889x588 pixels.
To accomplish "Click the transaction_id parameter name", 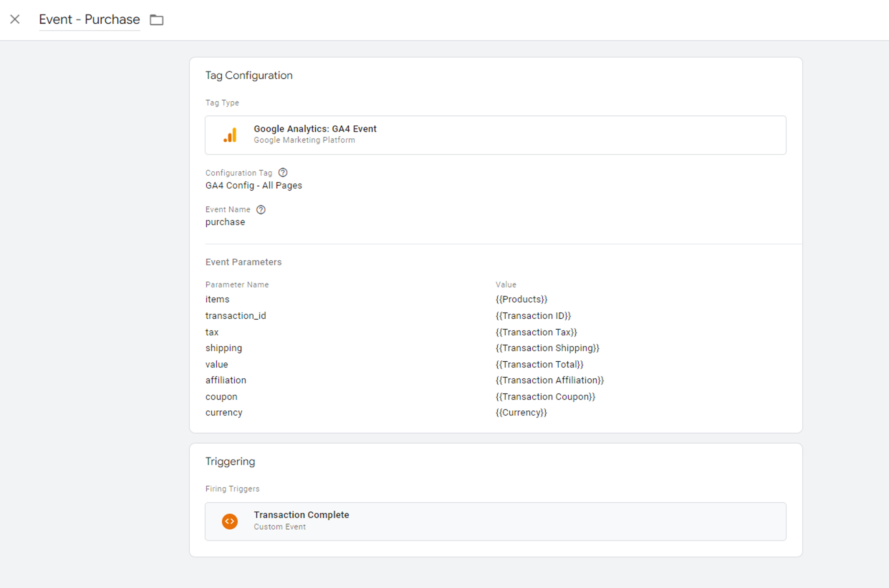I will click(235, 316).
